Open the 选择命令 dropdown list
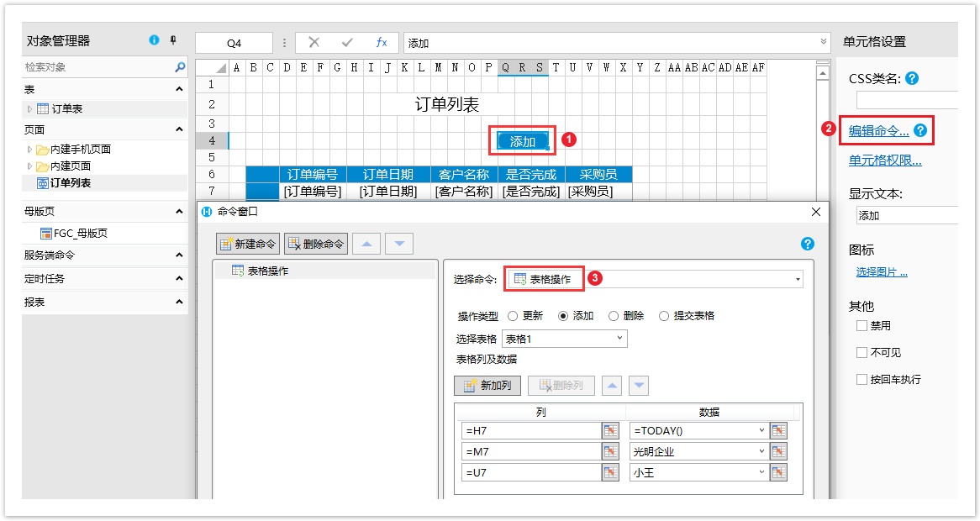The width and height of the screenshot is (980, 521). 797,280
